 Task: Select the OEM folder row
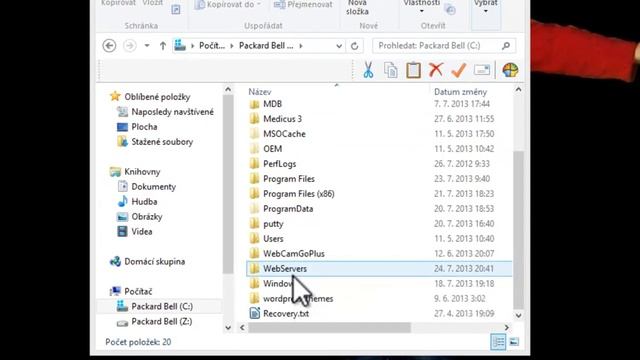[380, 149]
